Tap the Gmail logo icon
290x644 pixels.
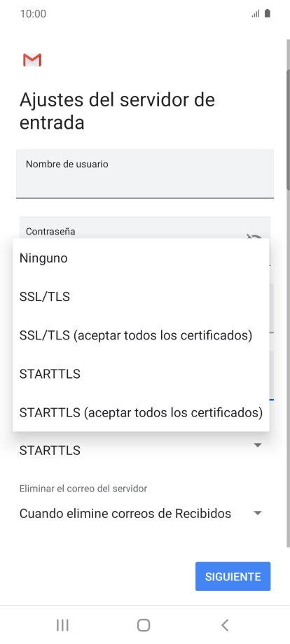point(32,60)
